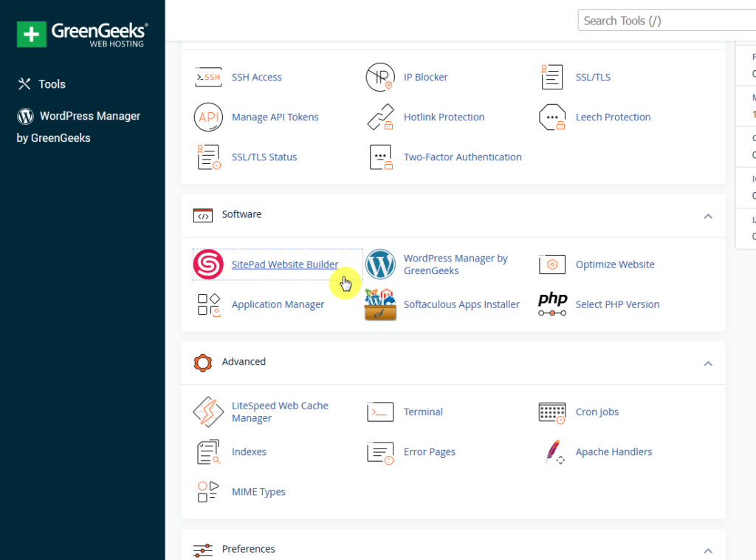
Task: Click the Optimize Website icon
Action: 552,264
